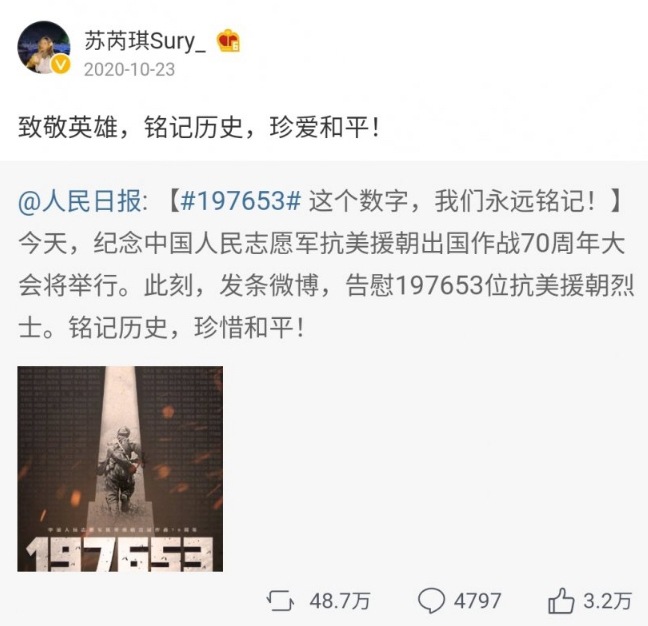Screen dimensions: 648x626
Task: Tap the repost count 48.7万
Action: 340,601
